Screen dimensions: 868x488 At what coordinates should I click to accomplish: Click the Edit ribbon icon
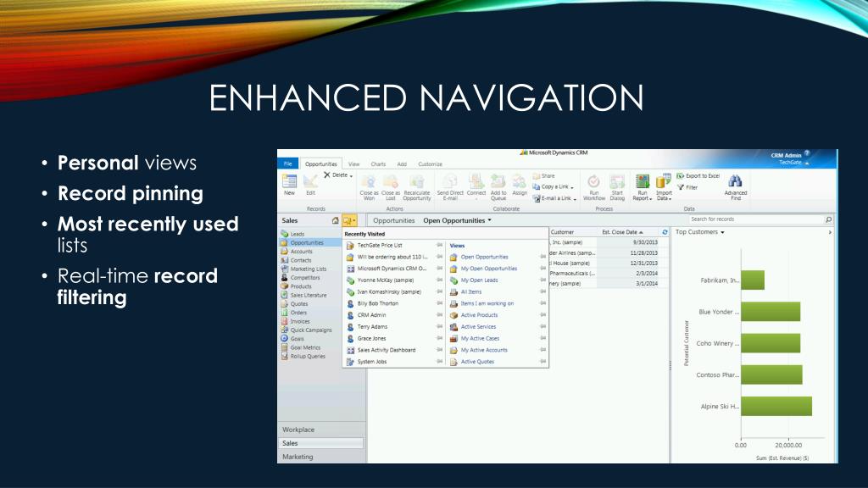(x=310, y=181)
